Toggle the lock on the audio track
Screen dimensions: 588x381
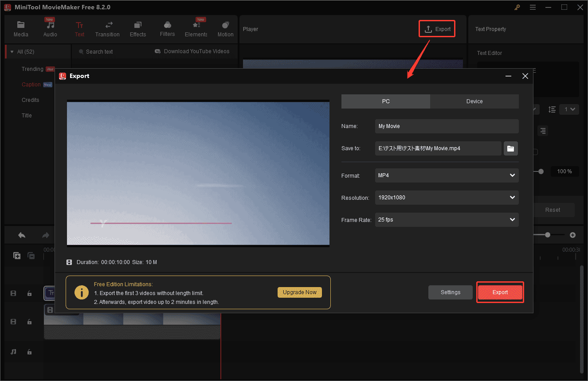(29, 352)
